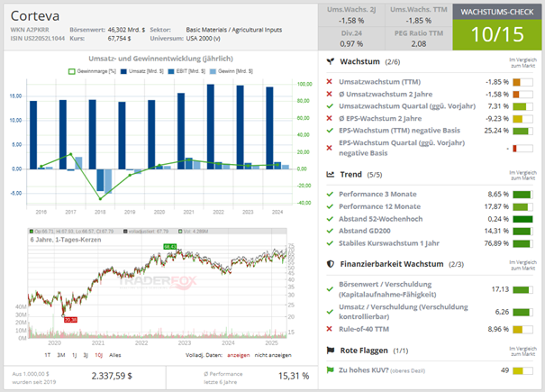
Task: Click Basic Materials / Agricultural Inputs sector text
Action: pos(234,30)
